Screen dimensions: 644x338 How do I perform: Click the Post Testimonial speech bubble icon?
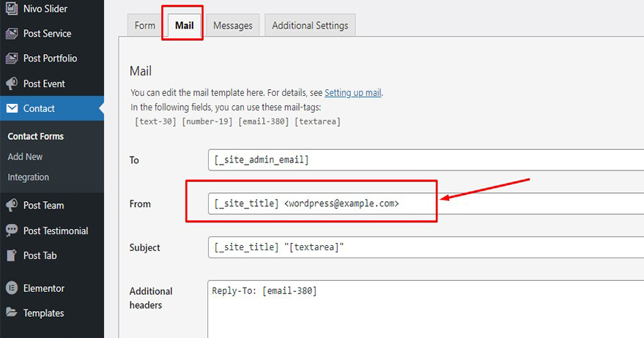12,230
